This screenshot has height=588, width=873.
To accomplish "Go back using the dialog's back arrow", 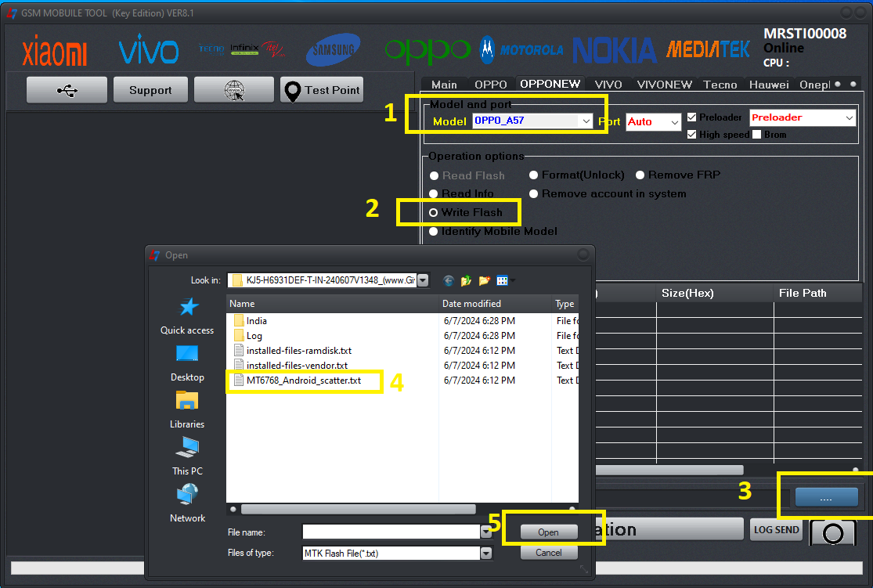I will (449, 280).
